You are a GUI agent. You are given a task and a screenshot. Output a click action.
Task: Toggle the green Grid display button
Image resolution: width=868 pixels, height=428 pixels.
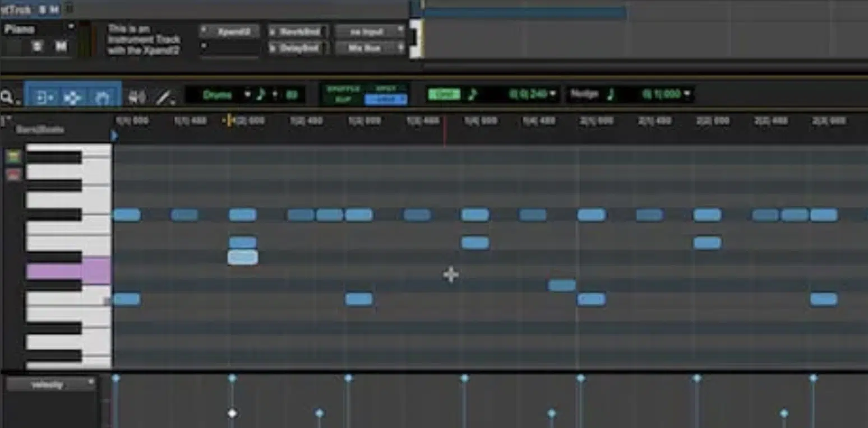[x=444, y=95]
